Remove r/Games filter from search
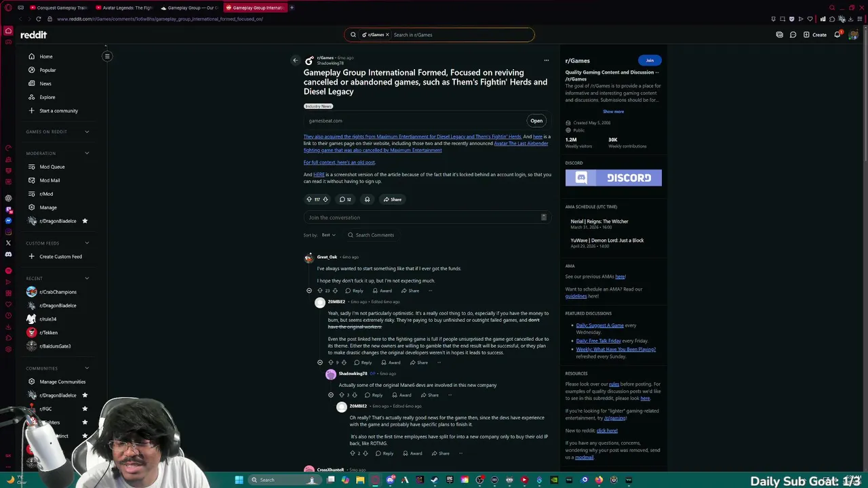Screen dimensions: 868x488 (387, 35)
